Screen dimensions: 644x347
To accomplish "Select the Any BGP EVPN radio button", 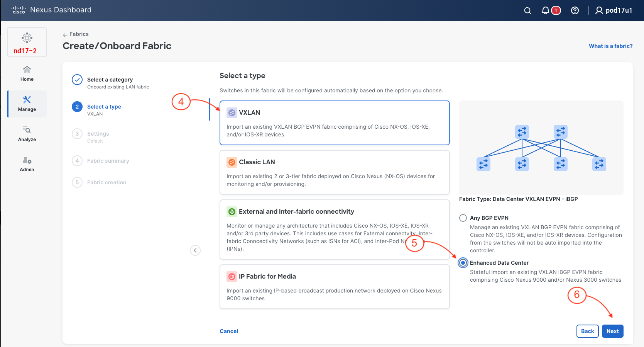I will tap(463, 218).
